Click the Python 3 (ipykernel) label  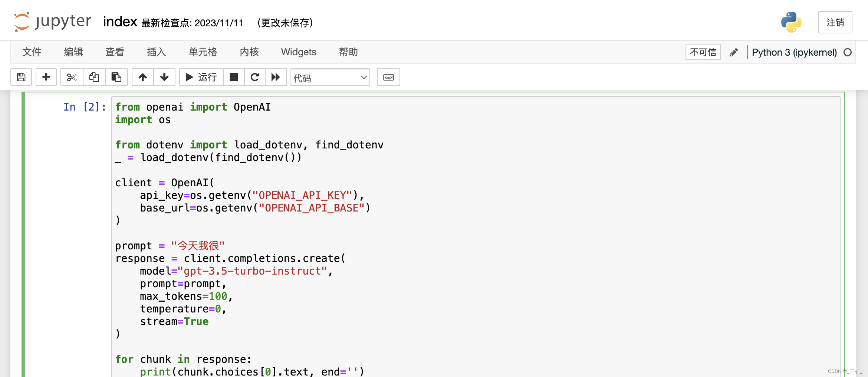(x=794, y=52)
